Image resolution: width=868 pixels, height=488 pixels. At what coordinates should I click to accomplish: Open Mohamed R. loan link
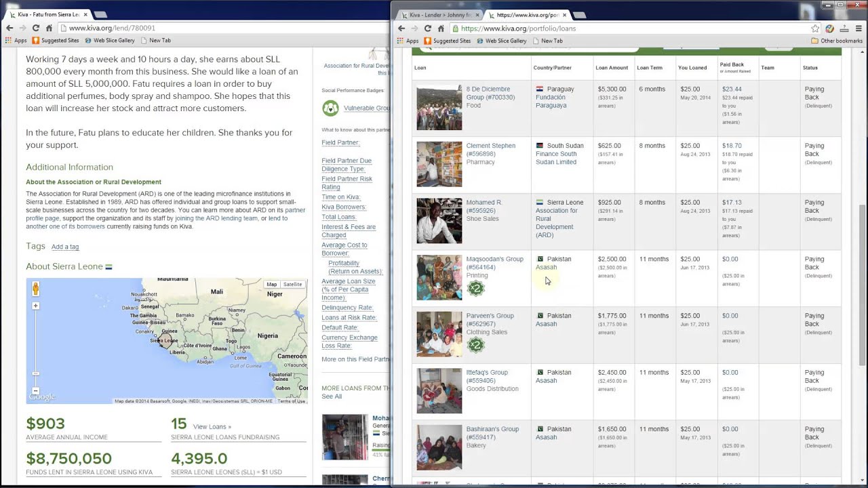[484, 207]
